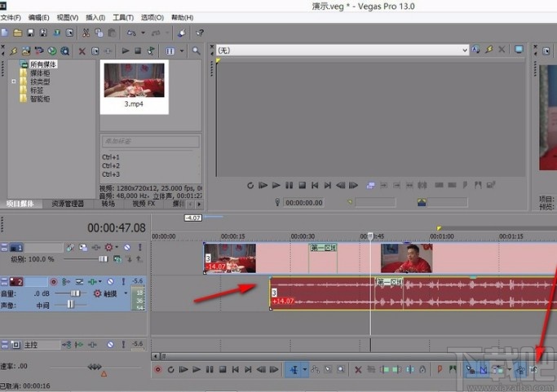The height and width of the screenshot is (392, 557).
Task: Select the Normal Edit tool in timeline toolbar
Action: click(294, 370)
